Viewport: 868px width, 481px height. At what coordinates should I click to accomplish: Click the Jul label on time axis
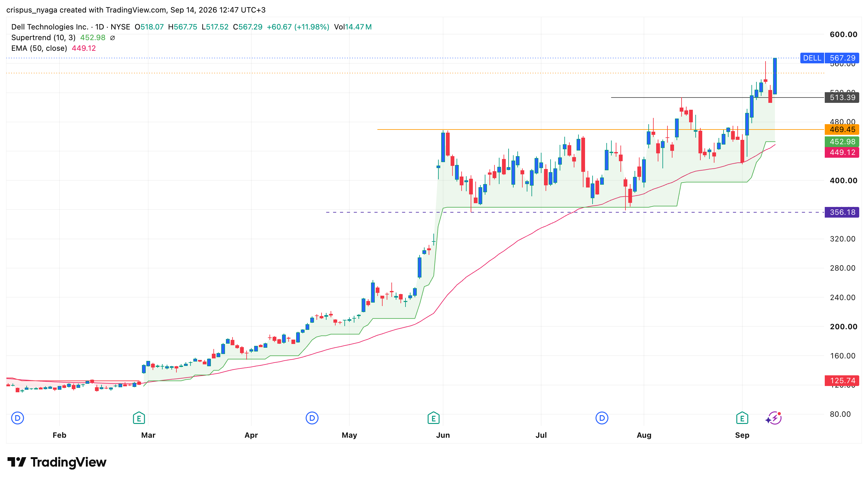pyautogui.click(x=541, y=435)
